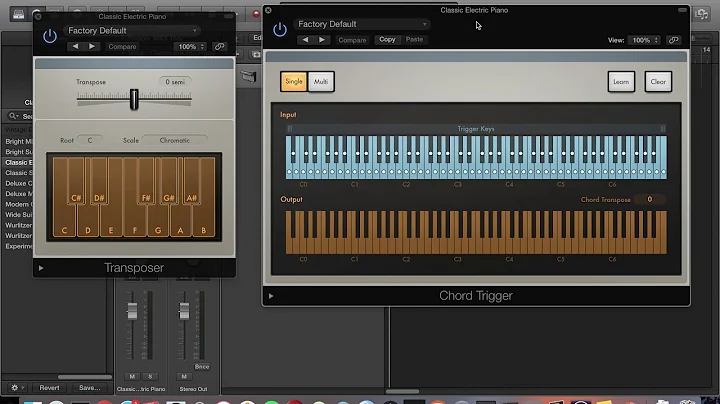Click Transpose slider handle
The width and height of the screenshot is (720, 404).
[134, 99]
